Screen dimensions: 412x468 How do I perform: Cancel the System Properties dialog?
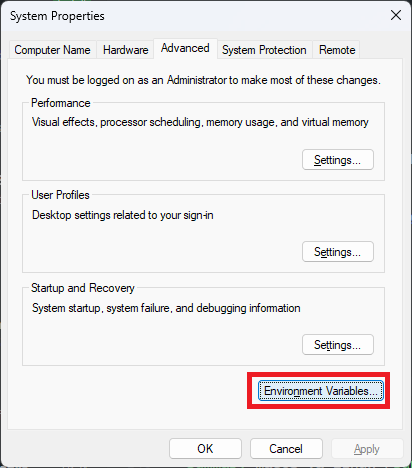click(286, 449)
